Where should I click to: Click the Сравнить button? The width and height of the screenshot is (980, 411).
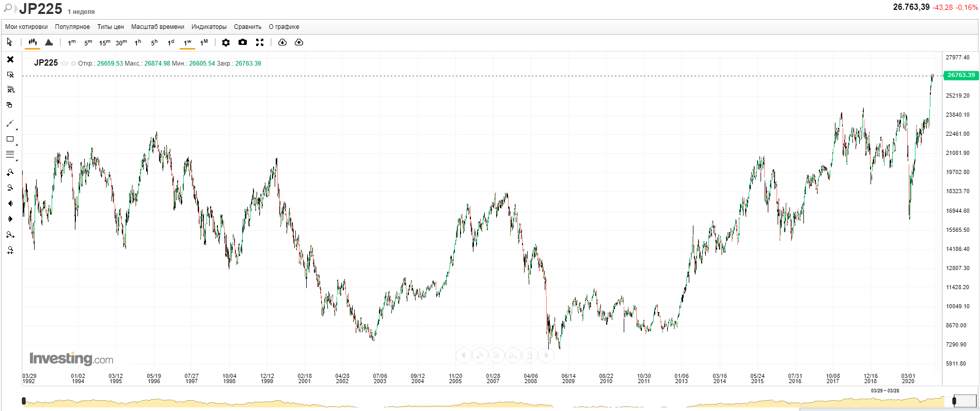247,27
